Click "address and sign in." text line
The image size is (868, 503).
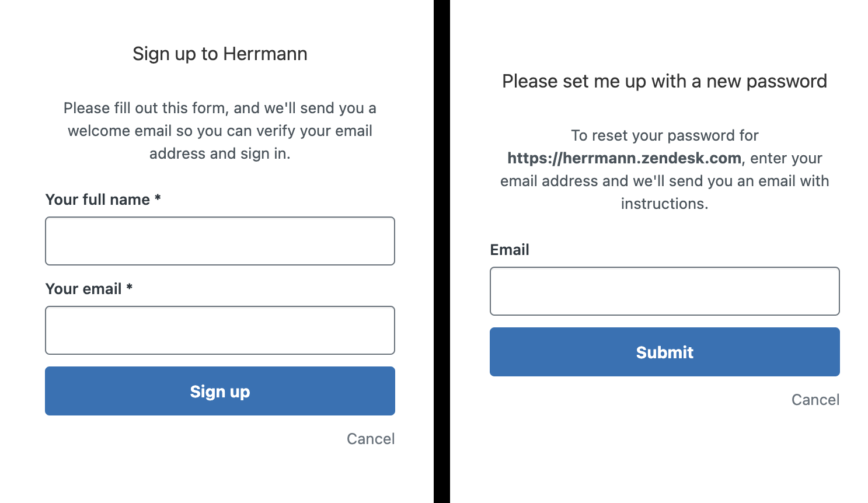(219, 153)
